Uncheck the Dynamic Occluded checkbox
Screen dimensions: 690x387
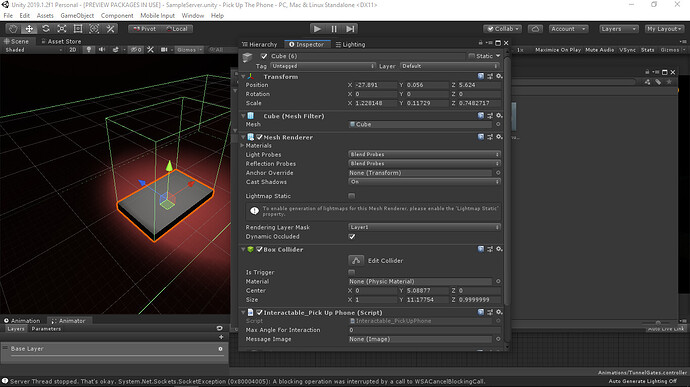coord(352,236)
